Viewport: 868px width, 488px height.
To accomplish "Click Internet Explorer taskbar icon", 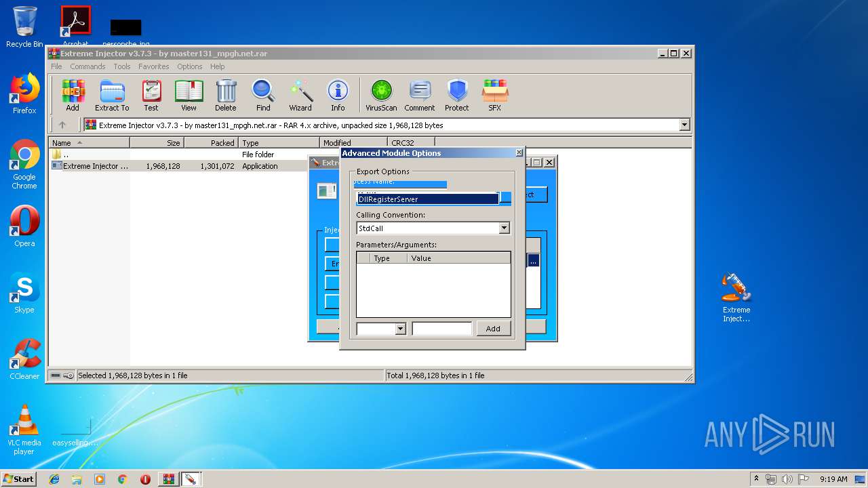I will [54, 479].
